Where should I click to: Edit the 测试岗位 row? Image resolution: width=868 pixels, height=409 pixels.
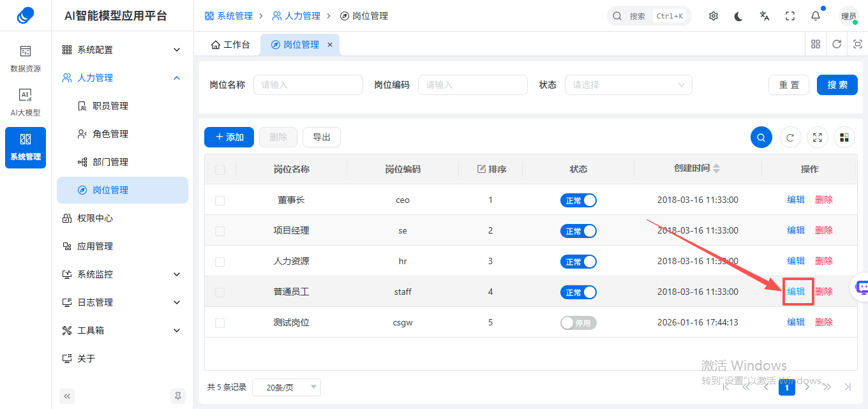pyautogui.click(x=796, y=323)
